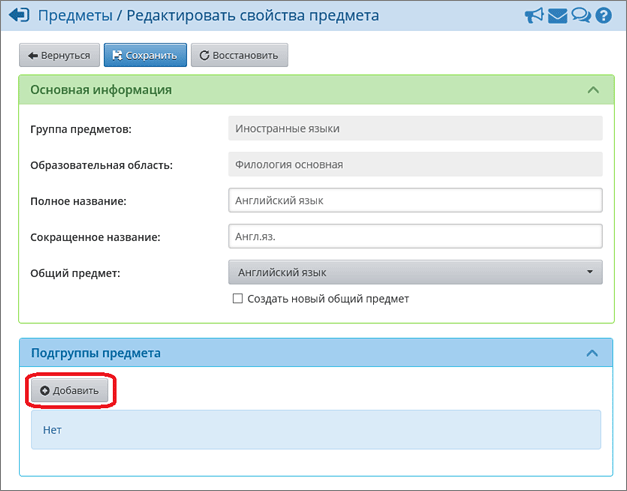This screenshot has width=627, height=491.
Task: Open the Общий предмет dropdown list
Action: click(x=415, y=272)
